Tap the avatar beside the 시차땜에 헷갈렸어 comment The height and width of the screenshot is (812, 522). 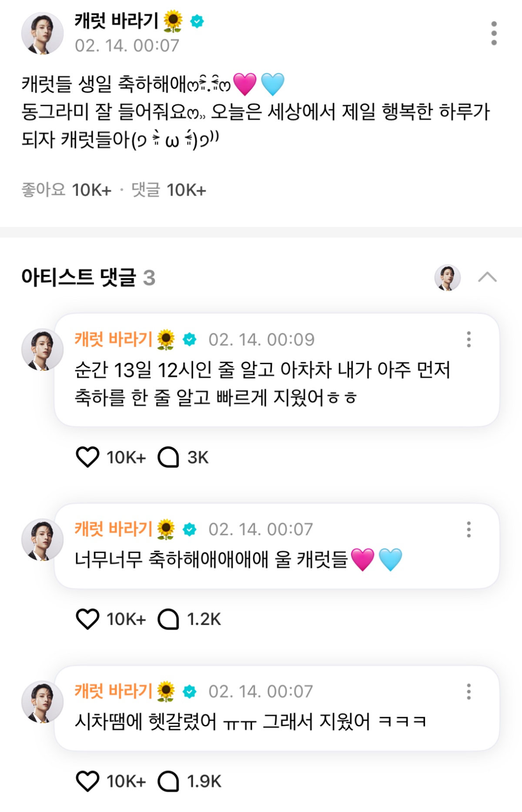pos(42,701)
